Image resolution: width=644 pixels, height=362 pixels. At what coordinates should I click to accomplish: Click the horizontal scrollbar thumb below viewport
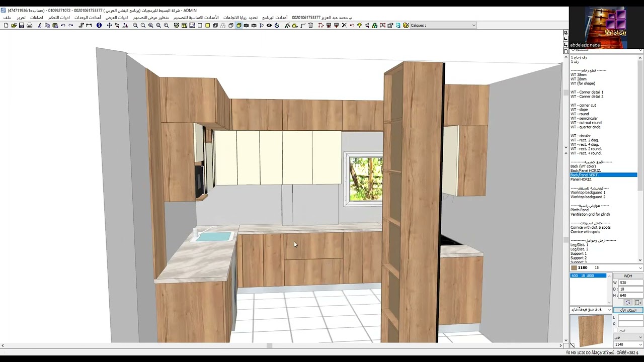click(x=269, y=345)
